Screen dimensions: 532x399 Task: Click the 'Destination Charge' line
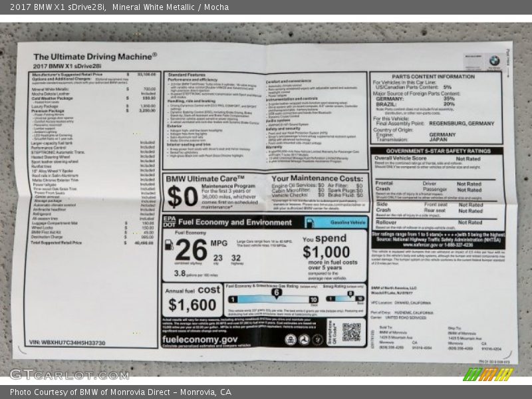47,237
